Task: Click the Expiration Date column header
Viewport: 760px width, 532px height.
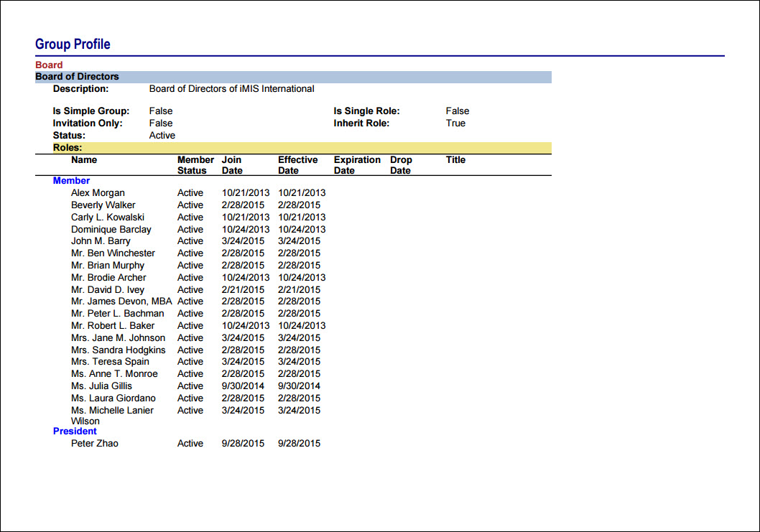Action: pyautogui.click(x=357, y=165)
